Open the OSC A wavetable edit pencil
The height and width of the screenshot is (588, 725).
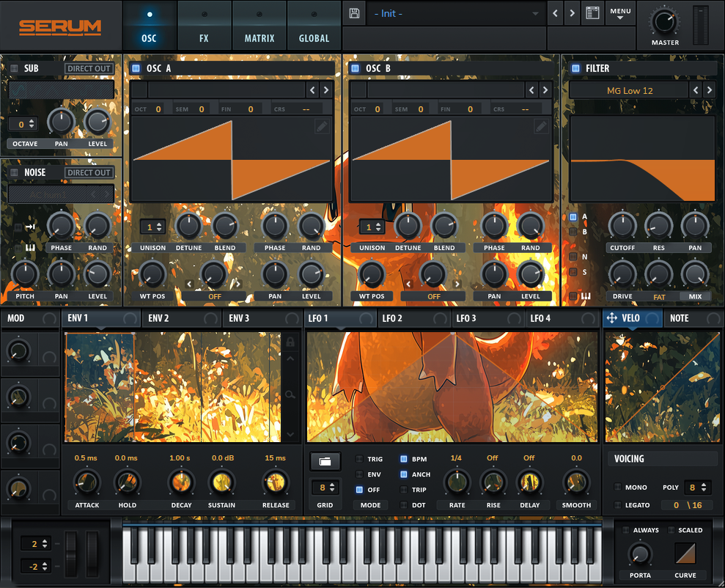pos(322,125)
